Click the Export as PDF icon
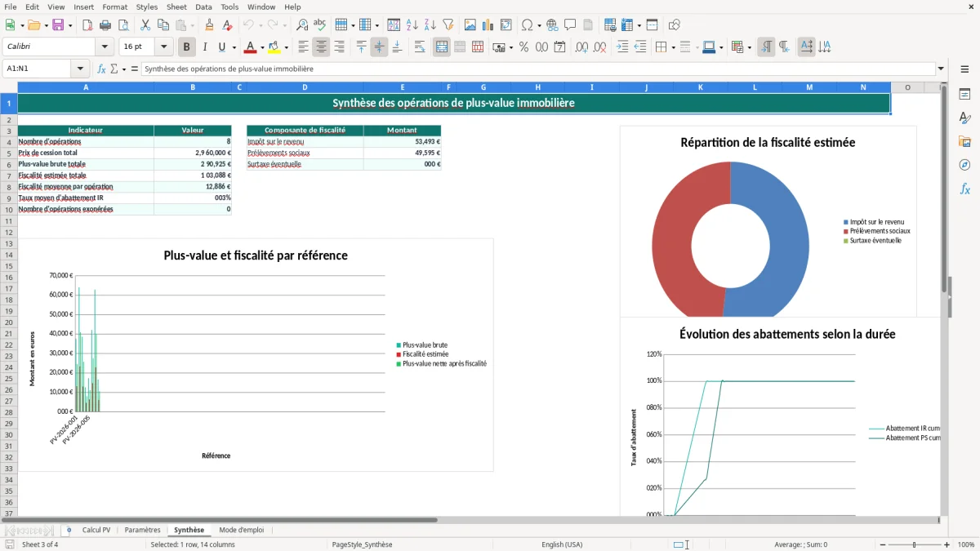This screenshot has width=980, height=551. [87, 25]
